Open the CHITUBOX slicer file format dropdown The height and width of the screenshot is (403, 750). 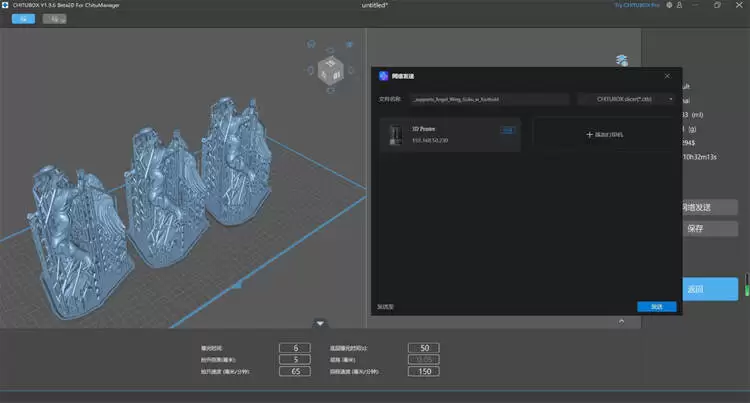[x=627, y=99]
